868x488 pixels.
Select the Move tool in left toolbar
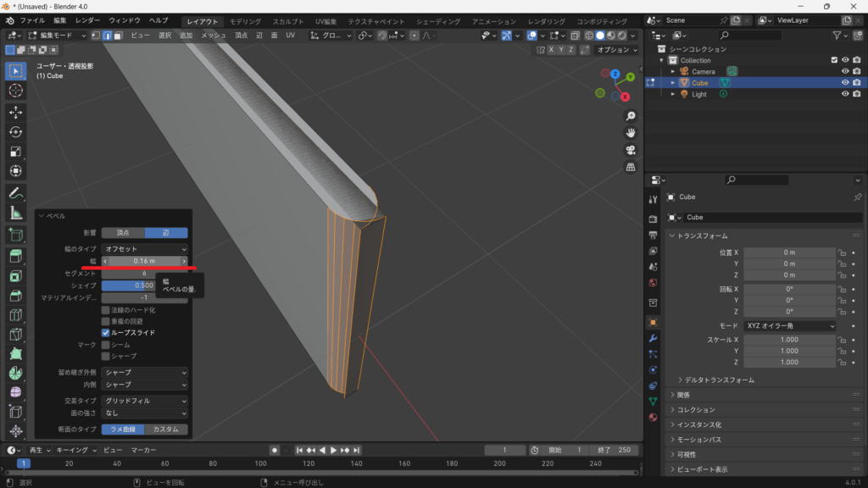point(15,112)
